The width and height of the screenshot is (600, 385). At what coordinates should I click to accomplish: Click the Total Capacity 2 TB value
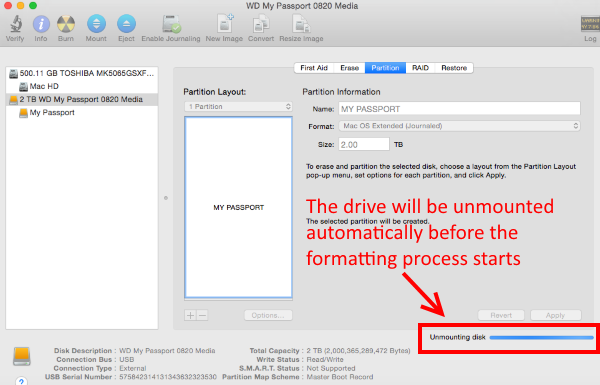359,351
